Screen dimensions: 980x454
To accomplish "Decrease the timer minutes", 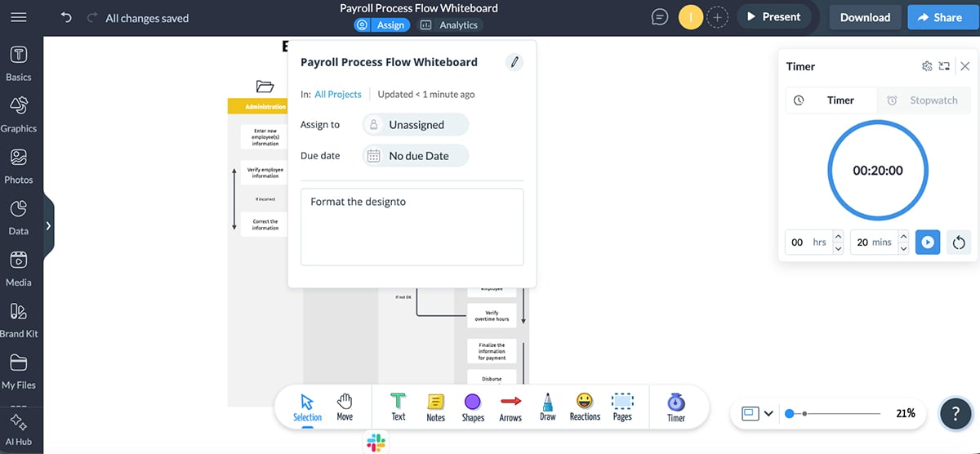I will pos(902,248).
